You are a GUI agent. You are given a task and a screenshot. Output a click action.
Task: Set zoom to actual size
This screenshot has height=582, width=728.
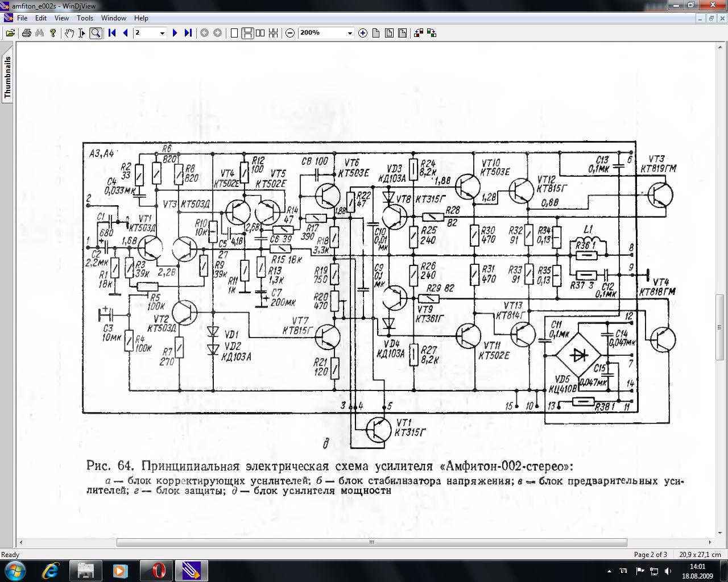(376, 33)
